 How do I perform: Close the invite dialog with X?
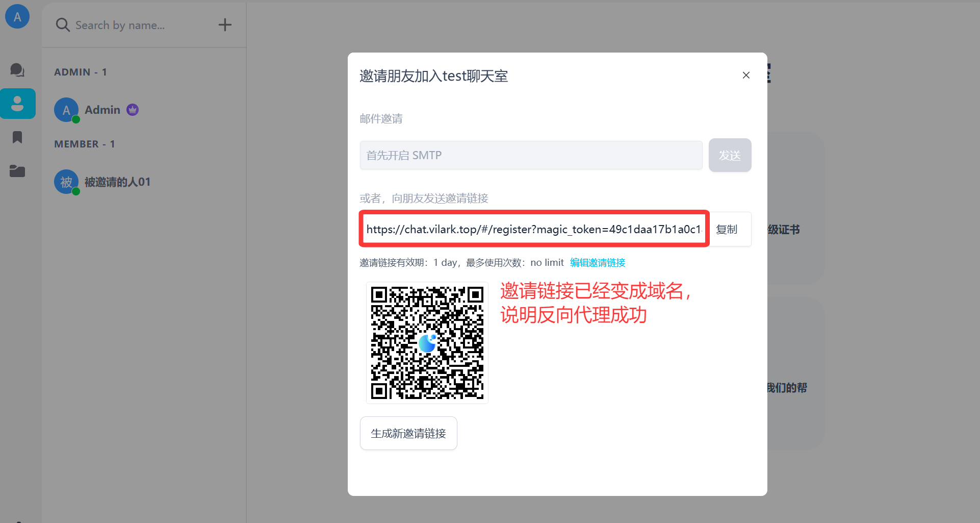coord(746,76)
